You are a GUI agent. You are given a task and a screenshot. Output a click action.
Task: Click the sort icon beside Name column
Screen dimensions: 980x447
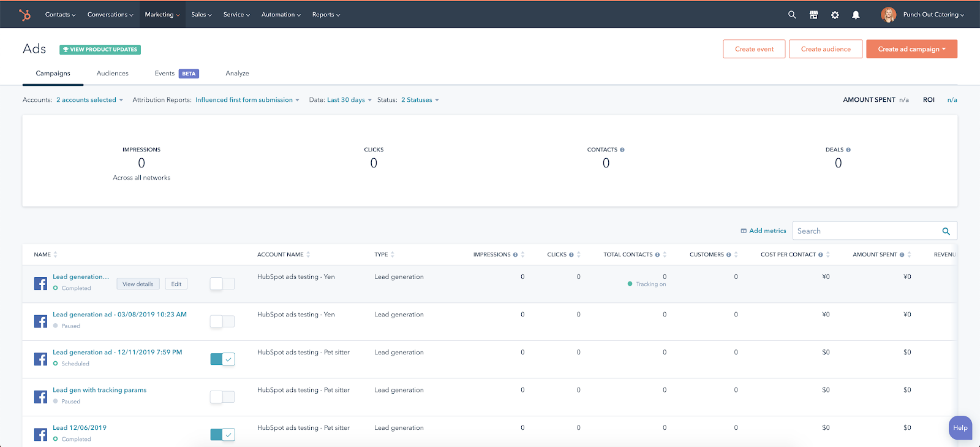click(56, 254)
